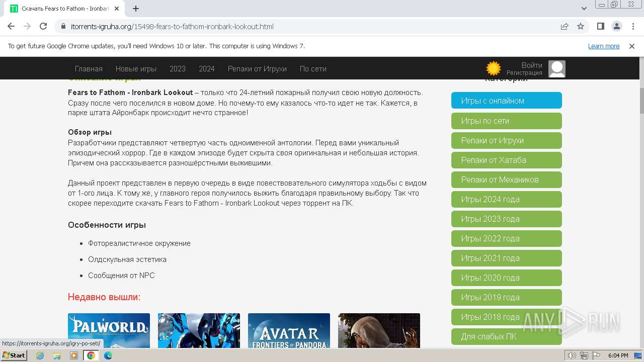Open the Для слабых ПК category
The width and height of the screenshot is (644, 362).
point(507,336)
